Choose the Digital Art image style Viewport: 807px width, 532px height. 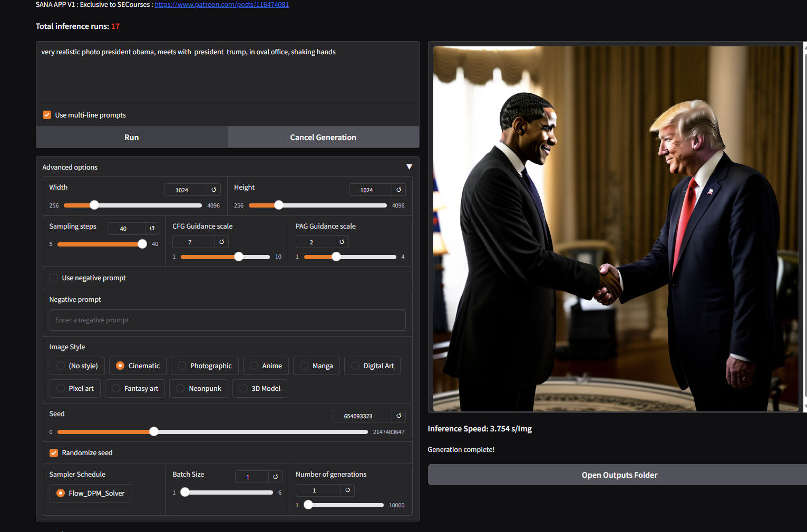pyautogui.click(x=372, y=366)
